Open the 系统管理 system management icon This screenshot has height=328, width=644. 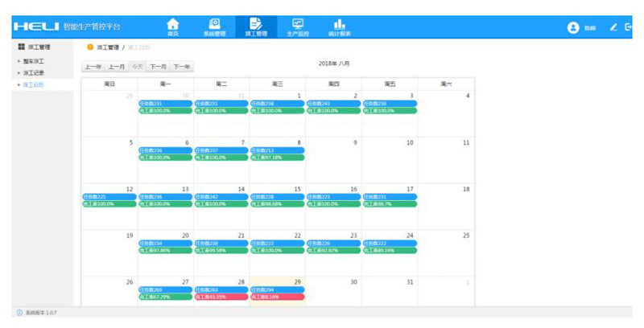tap(214, 27)
